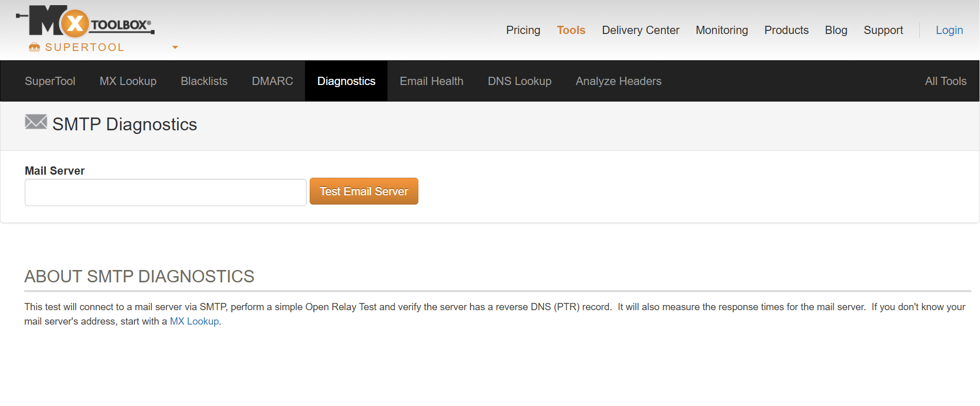The image size is (980, 406).
Task: Click the Mail Server label
Action: (55, 171)
